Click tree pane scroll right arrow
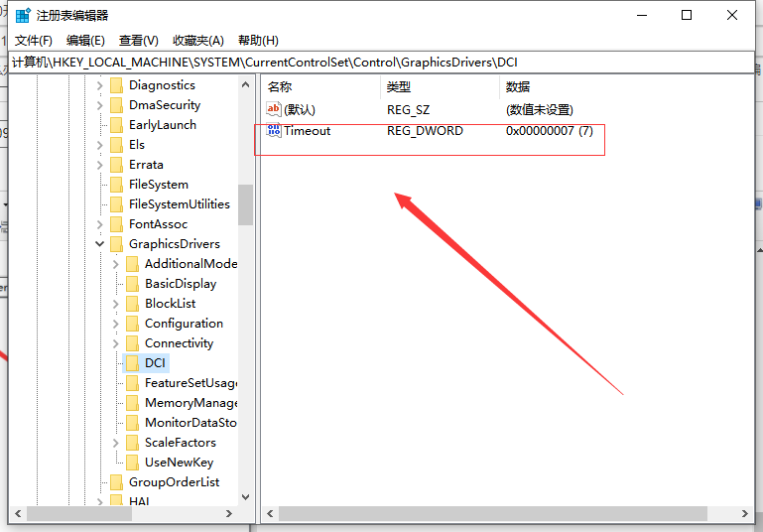The image size is (763, 532). click(x=229, y=513)
